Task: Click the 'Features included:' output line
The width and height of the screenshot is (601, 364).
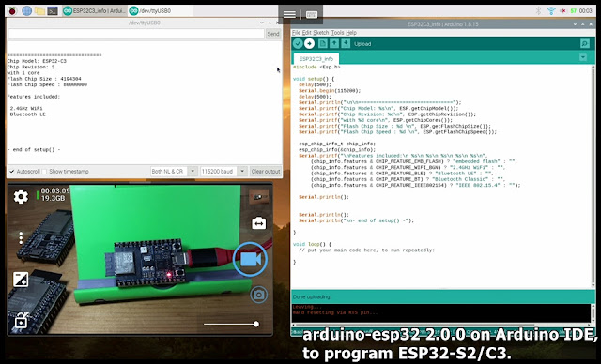Action: (34, 97)
